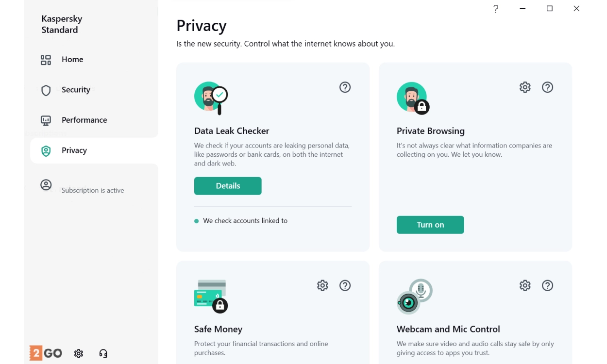This screenshot has width=607, height=364.
Task: Select the Privacy sidebar item
Action: [x=74, y=150]
